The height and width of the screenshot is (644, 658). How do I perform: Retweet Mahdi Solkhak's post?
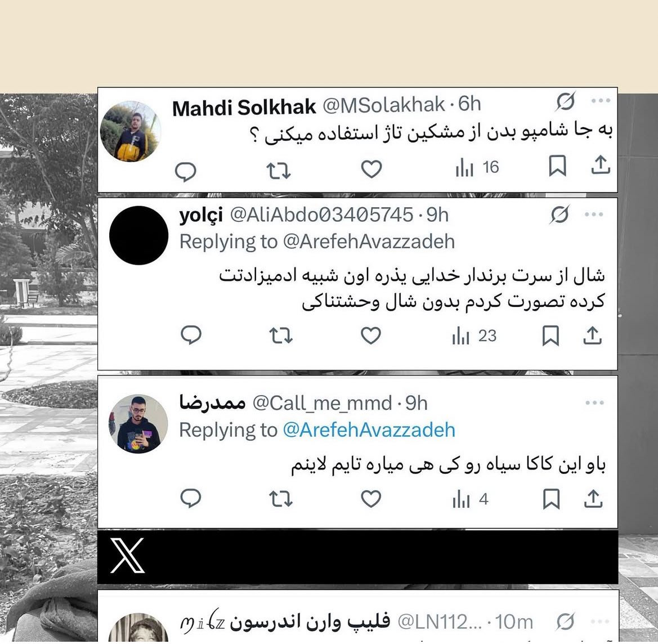[x=279, y=171]
